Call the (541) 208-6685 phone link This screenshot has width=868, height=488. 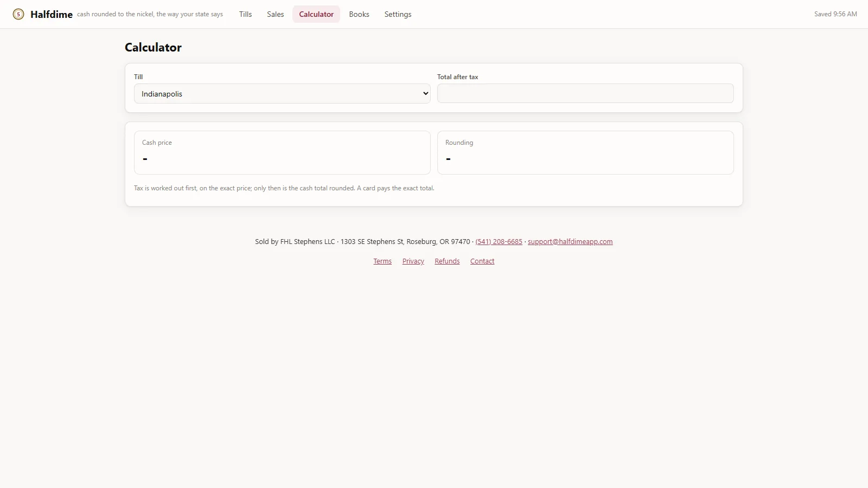[499, 242]
